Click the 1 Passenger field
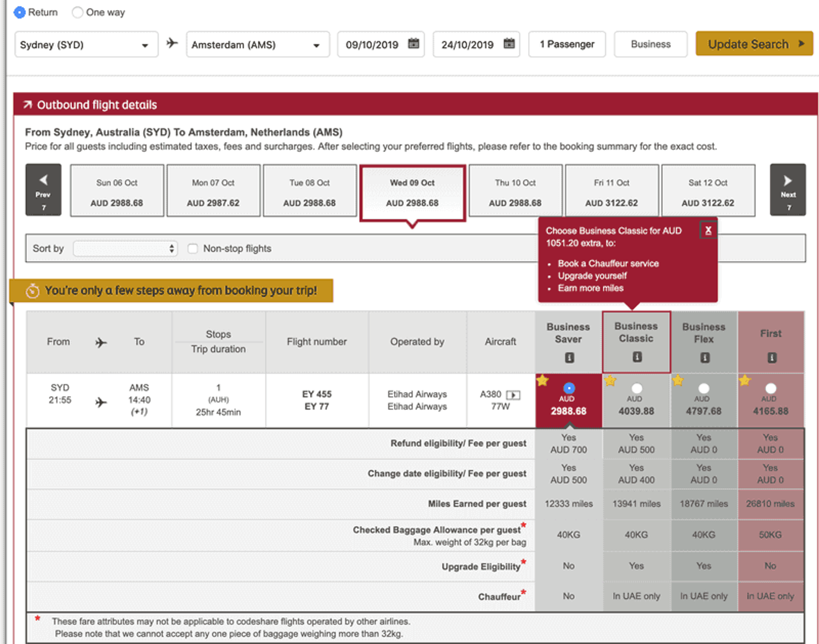Viewport: 819px width, 644px height. coord(567,45)
